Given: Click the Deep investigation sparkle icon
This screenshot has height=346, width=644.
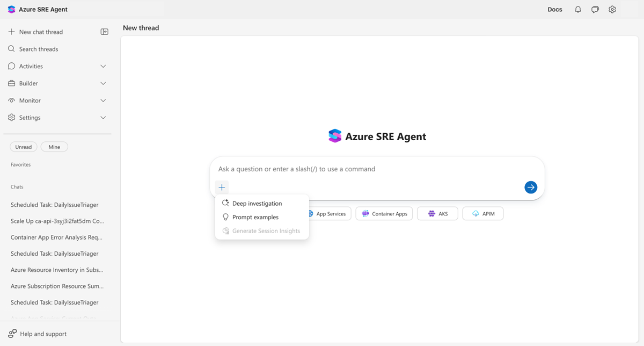Looking at the screenshot, I should coord(226,204).
